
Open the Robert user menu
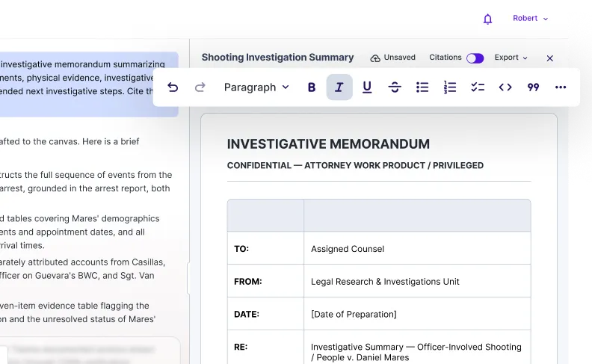pyautogui.click(x=530, y=19)
